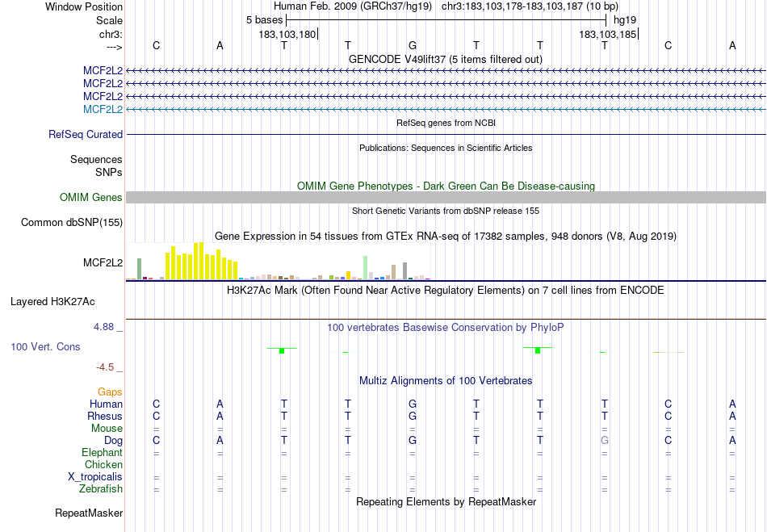
Task: Select the Dog alignment row label
Action: pos(113,441)
